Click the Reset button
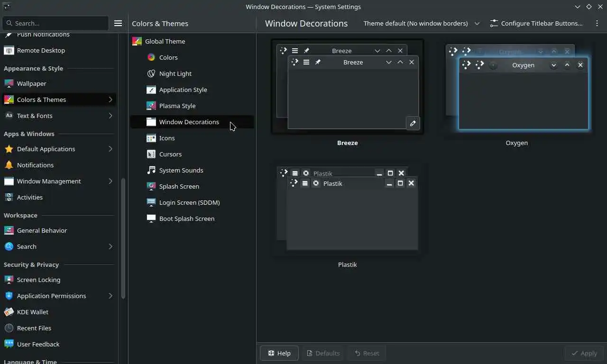Viewport: 607px width, 364px height. coord(367,353)
